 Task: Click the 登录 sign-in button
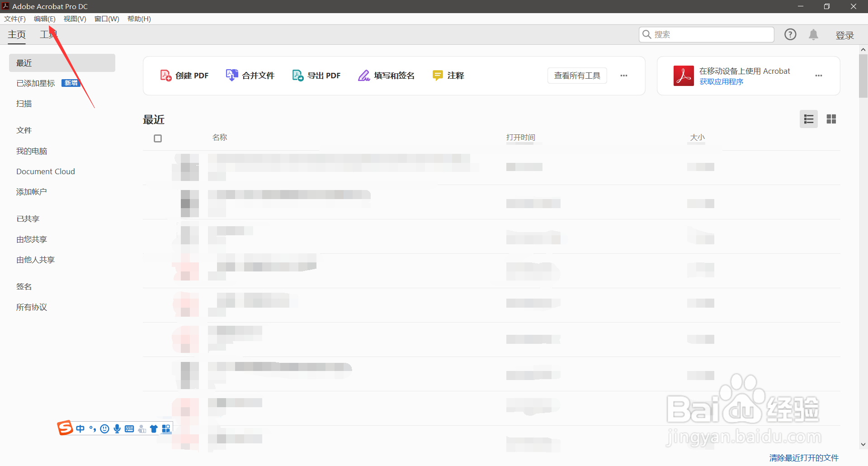(844, 35)
